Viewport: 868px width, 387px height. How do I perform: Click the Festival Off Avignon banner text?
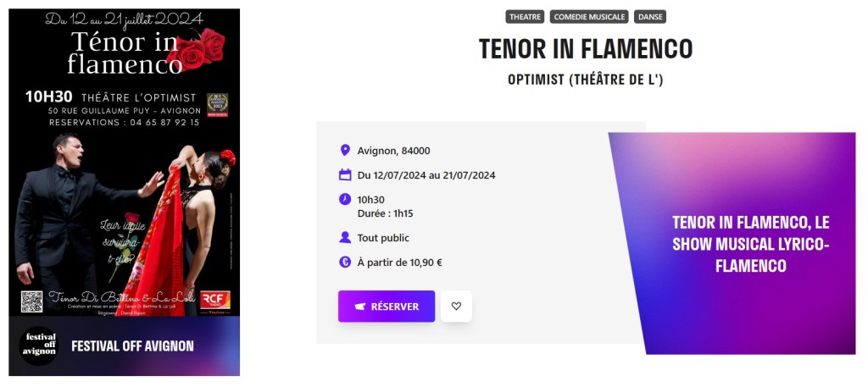point(132,346)
